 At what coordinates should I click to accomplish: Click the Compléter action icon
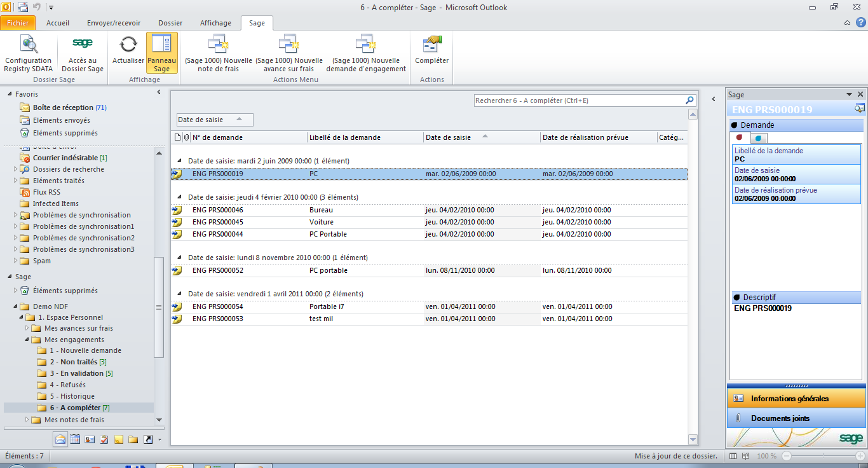click(432, 44)
